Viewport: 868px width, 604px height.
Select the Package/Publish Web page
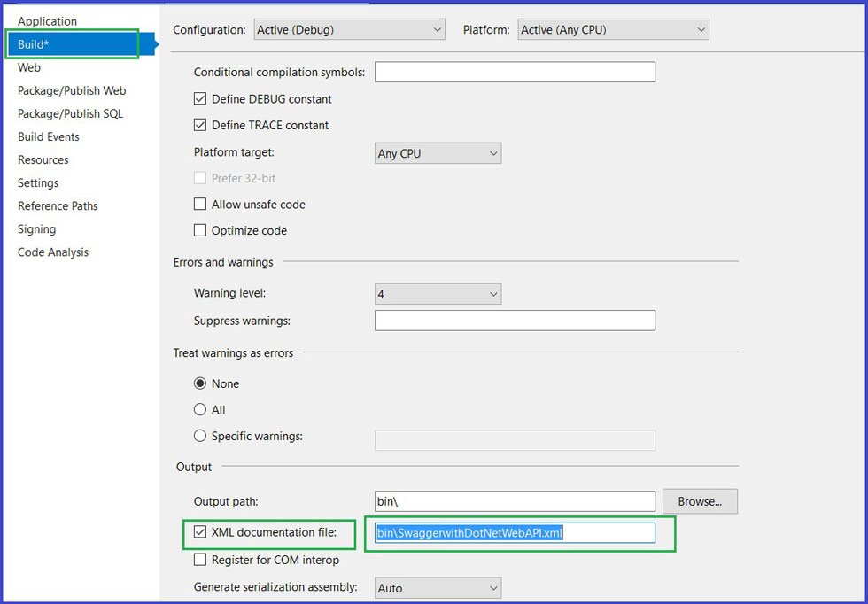click(72, 90)
